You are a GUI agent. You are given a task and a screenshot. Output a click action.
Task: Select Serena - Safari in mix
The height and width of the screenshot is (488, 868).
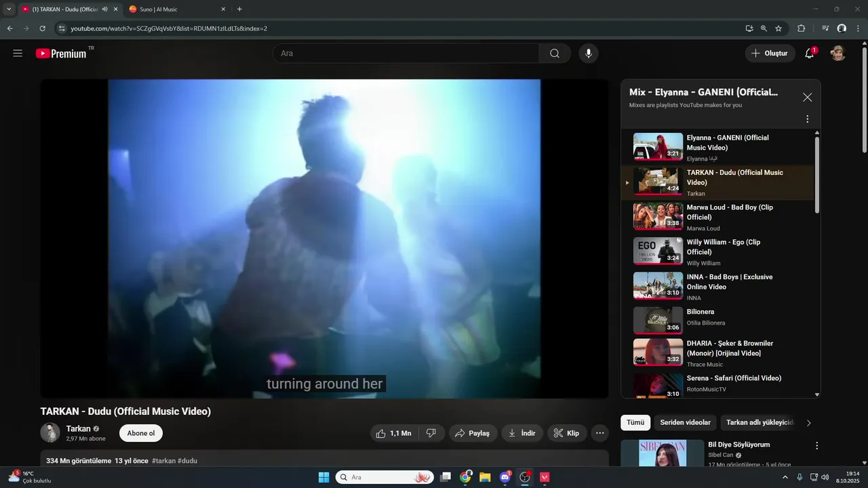(x=719, y=386)
